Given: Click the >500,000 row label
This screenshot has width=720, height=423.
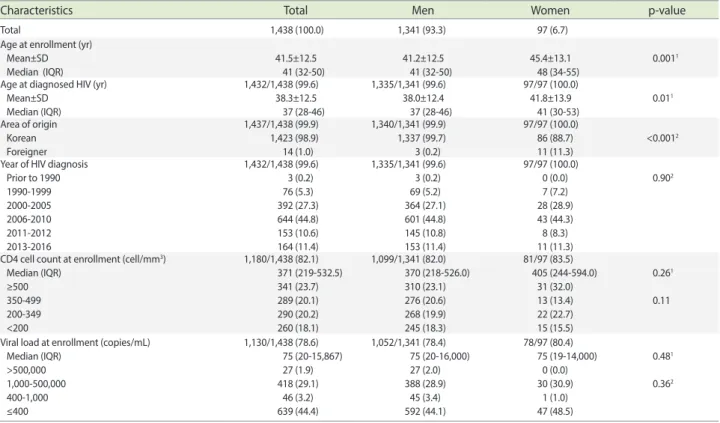Looking at the screenshot, I should click(26, 370).
